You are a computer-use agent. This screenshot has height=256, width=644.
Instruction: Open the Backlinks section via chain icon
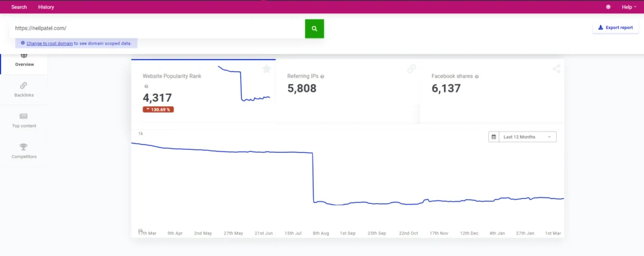click(x=23, y=86)
